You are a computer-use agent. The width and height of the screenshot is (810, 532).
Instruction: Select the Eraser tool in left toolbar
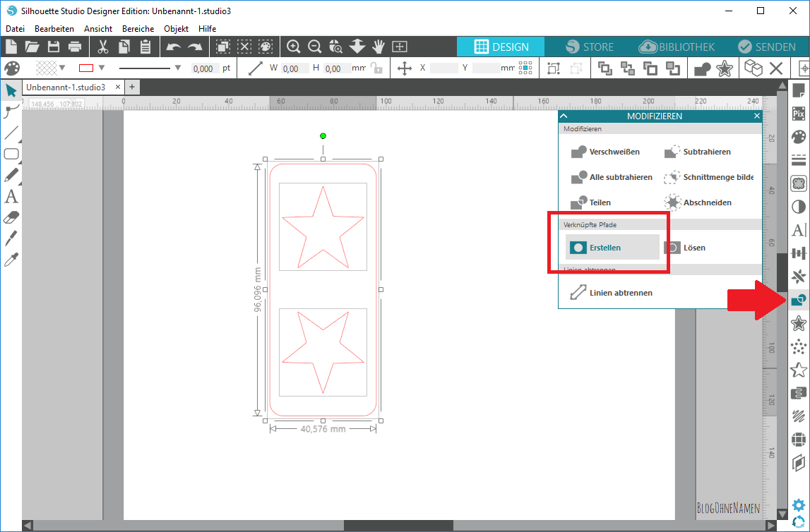click(11, 218)
